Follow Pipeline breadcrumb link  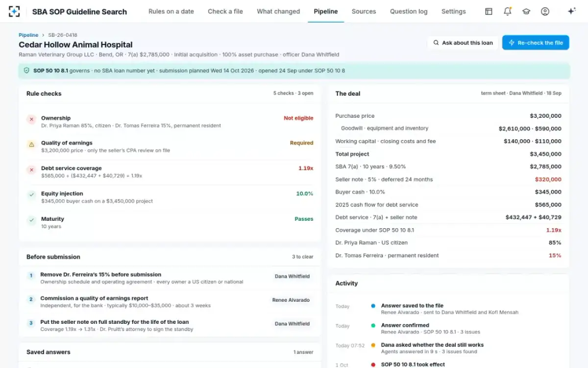(x=28, y=35)
